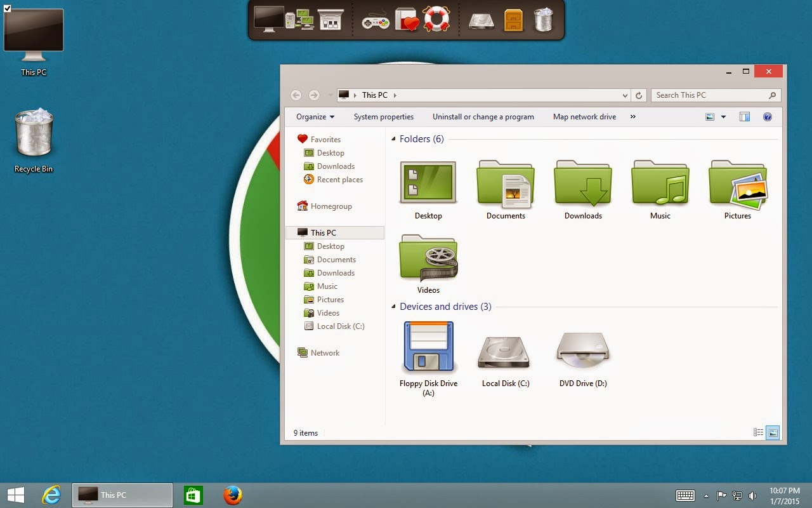Open the control panel icon in the dock
812x508 pixels.
(330, 20)
